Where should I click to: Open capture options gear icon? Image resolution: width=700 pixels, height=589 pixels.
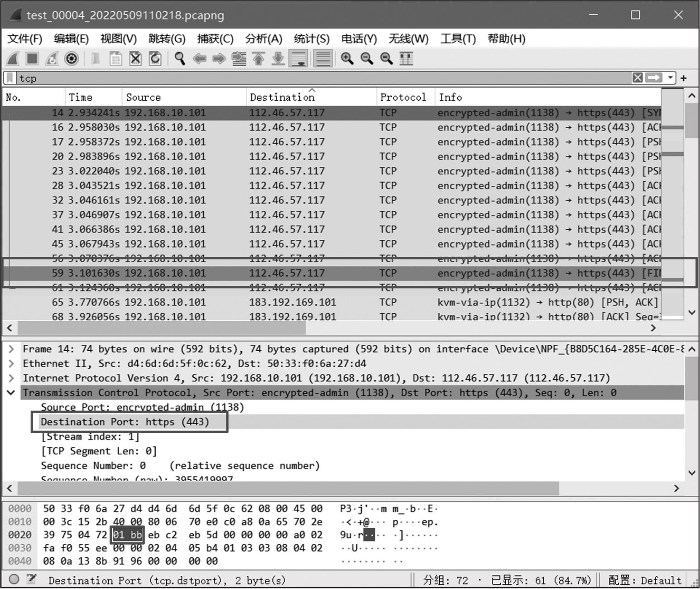click(71, 58)
